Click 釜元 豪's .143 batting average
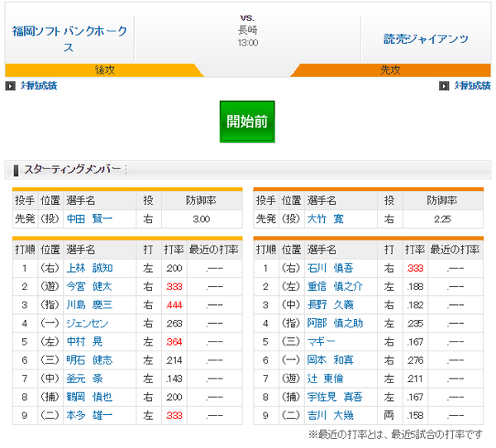This screenshot has height=448, width=496. pos(174,379)
